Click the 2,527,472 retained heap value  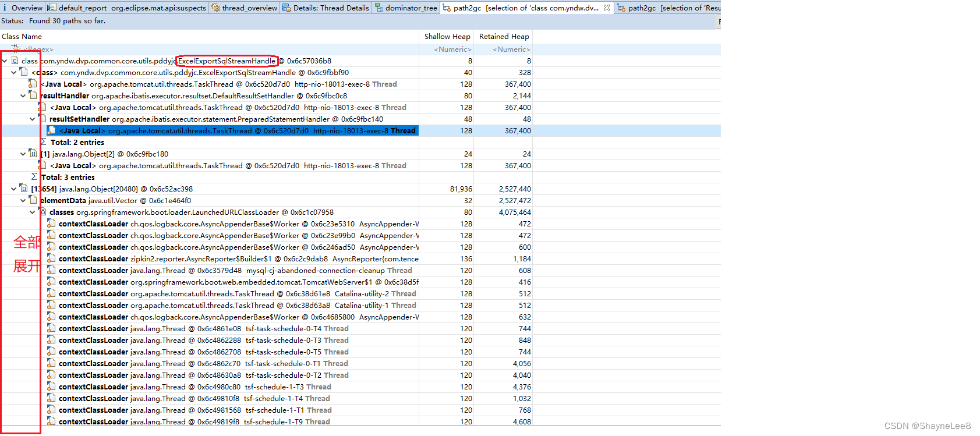pyautogui.click(x=515, y=201)
